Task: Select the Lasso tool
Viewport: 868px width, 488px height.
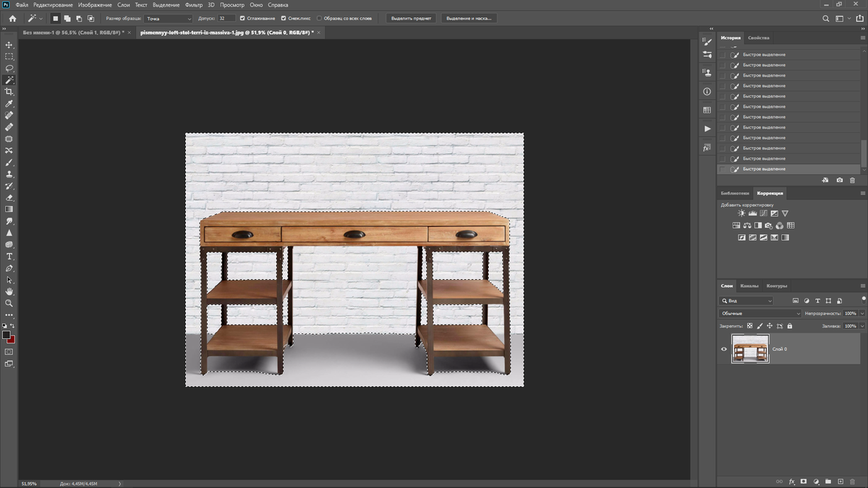Action: tap(9, 68)
